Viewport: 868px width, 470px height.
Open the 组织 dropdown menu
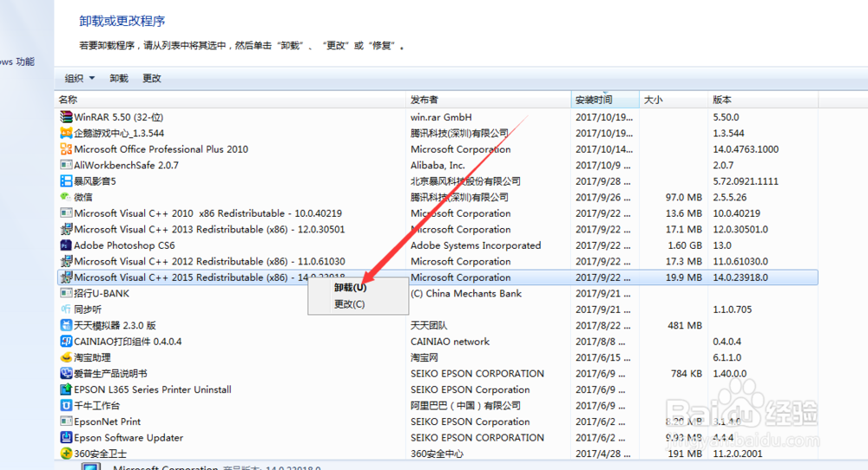coord(80,79)
